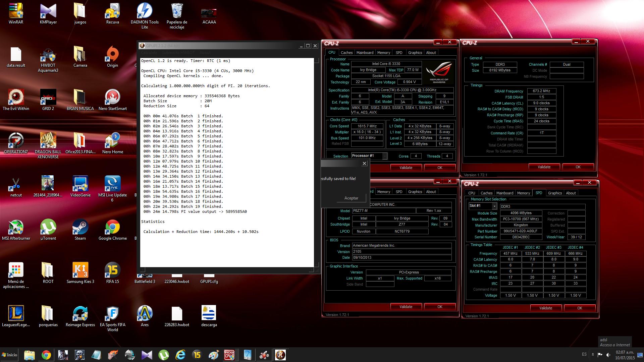Expand Slot #1 memory slot dropdown
The height and width of the screenshot is (362, 644).
point(494,206)
